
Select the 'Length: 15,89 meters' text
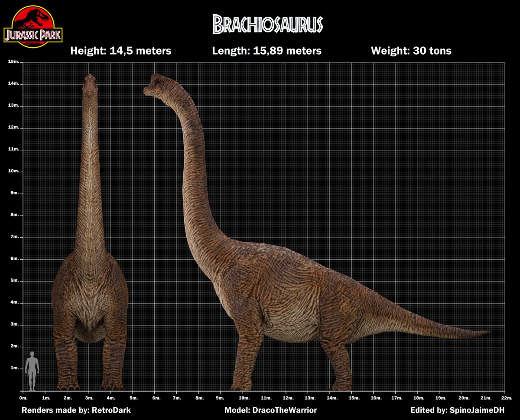point(266,51)
